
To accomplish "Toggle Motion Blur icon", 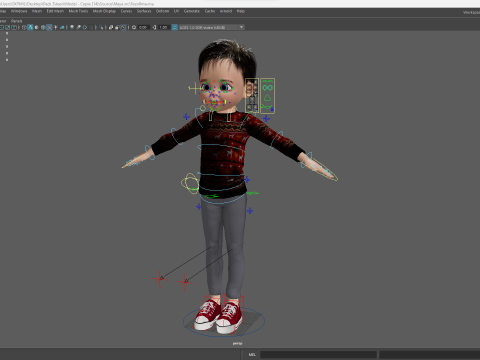I will [78, 27].
